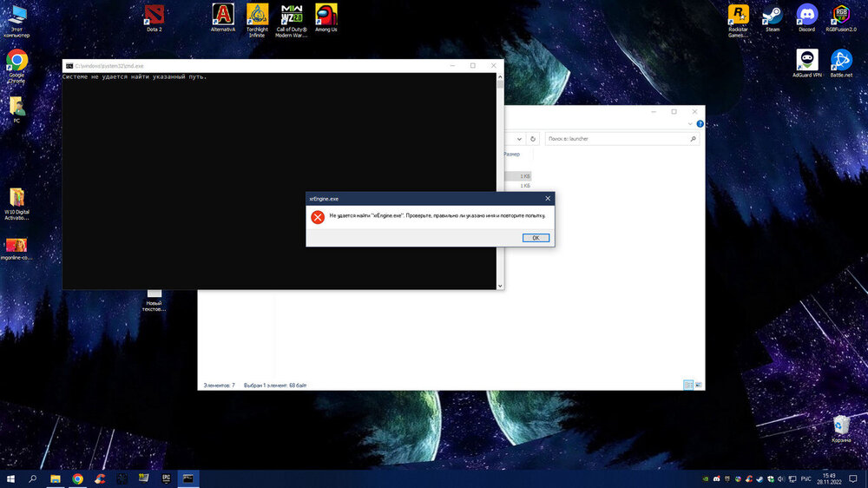Select the imgonline image file on desktop

click(x=16, y=248)
